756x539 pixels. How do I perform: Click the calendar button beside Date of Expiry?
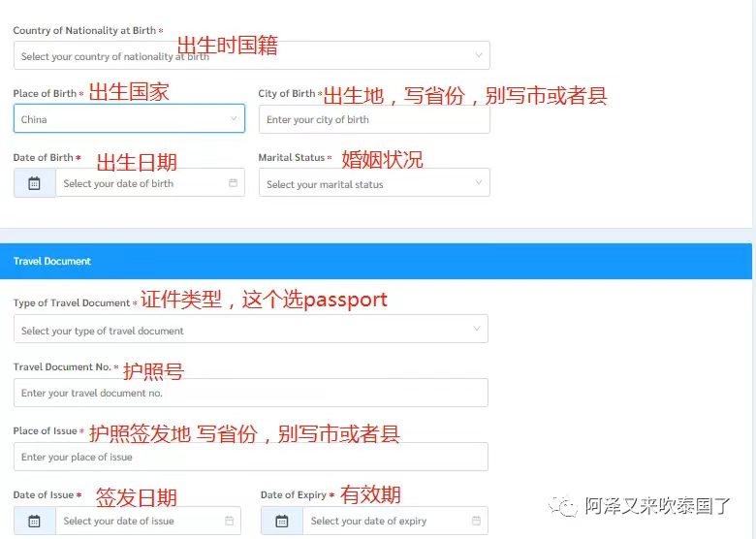tap(281, 521)
